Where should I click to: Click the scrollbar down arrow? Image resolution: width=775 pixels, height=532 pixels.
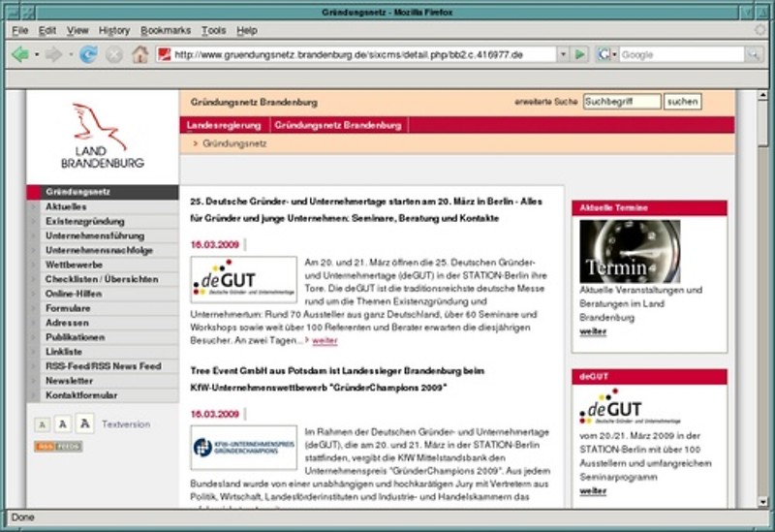tap(762, 502)
